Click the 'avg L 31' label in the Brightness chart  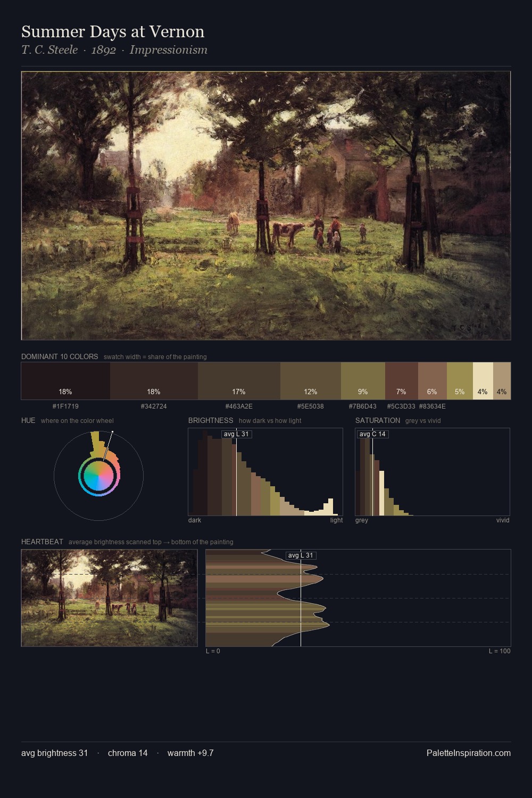point(237,434)
